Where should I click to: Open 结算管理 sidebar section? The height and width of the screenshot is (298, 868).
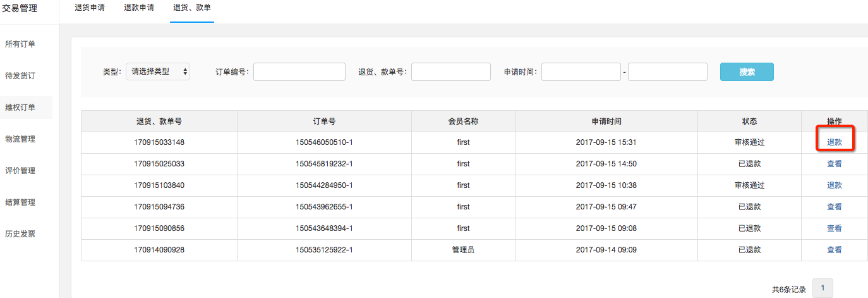pyautogui.click(x=20, y=202)
